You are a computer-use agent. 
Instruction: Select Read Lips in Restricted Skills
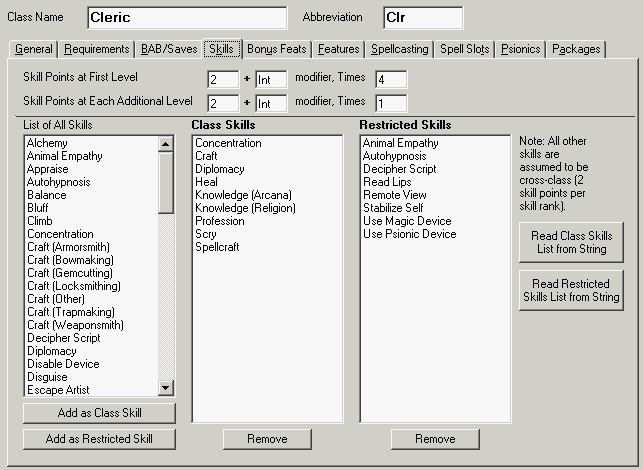point(388,182)
